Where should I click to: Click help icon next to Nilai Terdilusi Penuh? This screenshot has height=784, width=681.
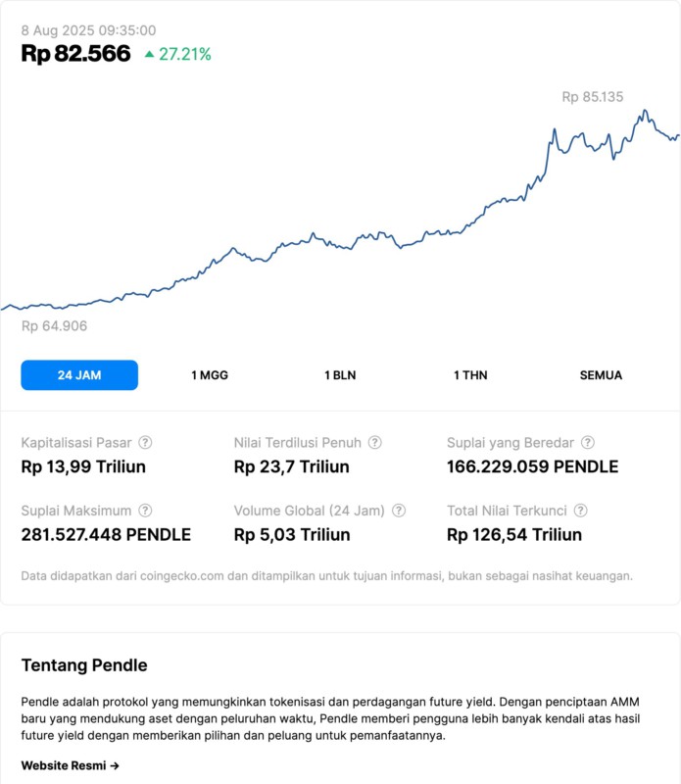coord(374,443)
